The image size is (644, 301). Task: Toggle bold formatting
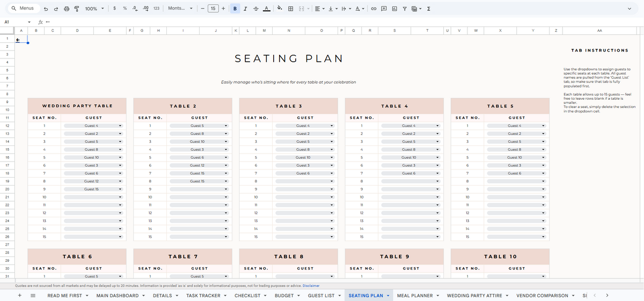coord(236,9)
